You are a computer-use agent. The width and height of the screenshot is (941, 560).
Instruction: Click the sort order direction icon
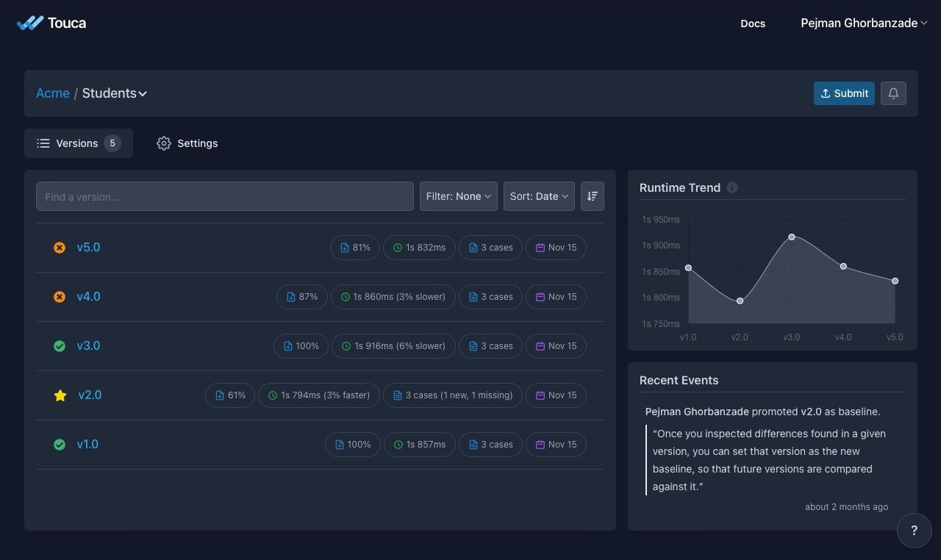click(x=593, y=196)
